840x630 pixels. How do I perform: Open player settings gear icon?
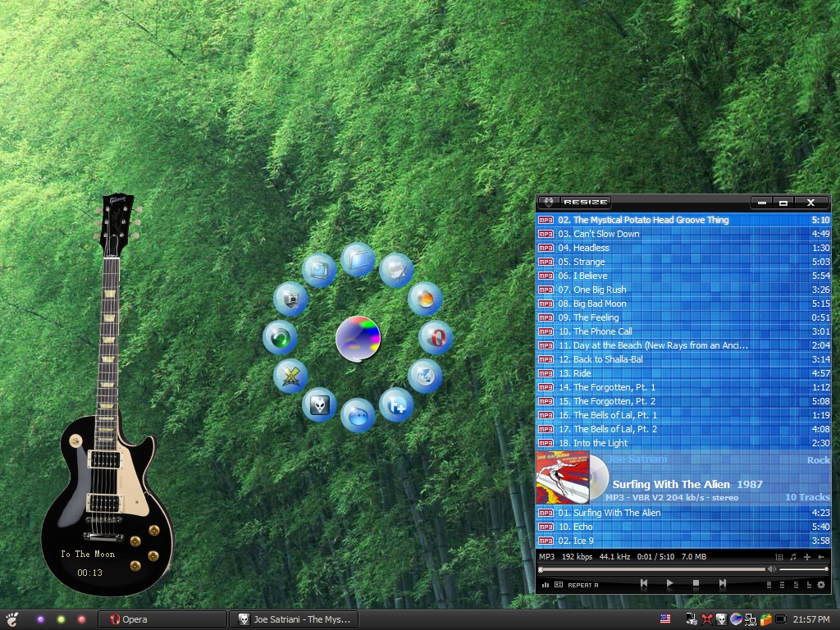pyautogui.click(x=821, y=585)
